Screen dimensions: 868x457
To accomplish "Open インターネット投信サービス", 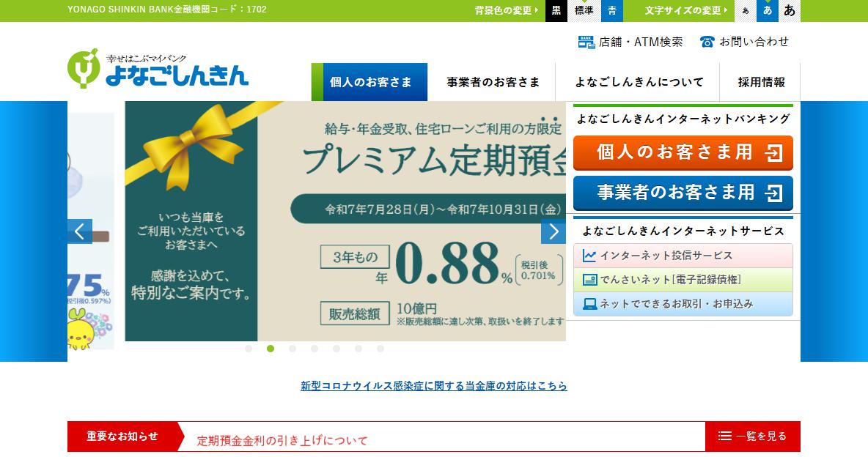I will point(683,256).
